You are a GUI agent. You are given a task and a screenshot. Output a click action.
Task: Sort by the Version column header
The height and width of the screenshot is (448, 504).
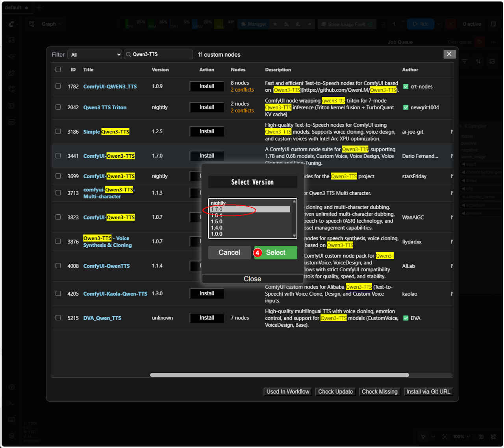[160, 70]
